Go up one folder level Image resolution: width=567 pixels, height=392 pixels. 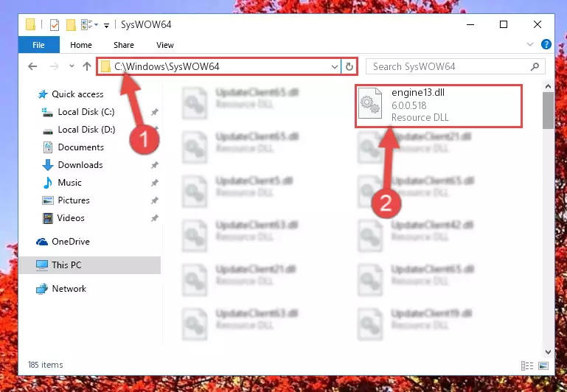click(x=87, y=66)
